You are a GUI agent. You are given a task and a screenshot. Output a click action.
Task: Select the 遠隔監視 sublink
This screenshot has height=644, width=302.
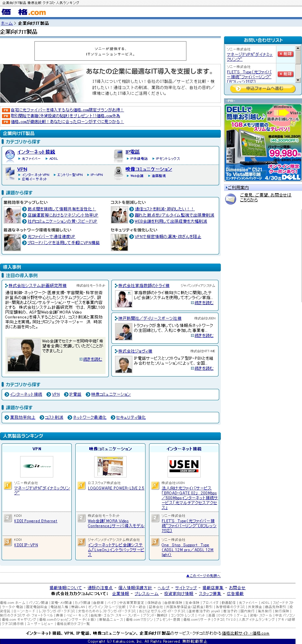click(158, 176)
